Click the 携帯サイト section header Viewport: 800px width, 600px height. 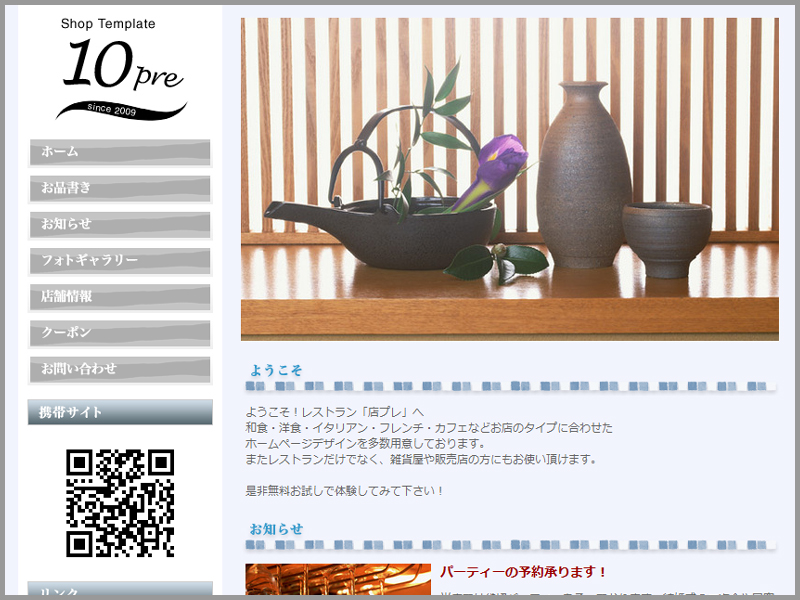tap(120, 412)
